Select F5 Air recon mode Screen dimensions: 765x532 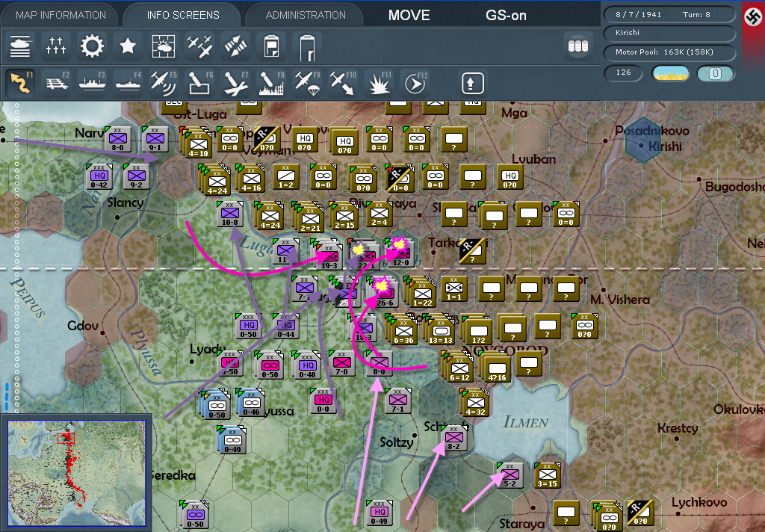coord(164,82)
